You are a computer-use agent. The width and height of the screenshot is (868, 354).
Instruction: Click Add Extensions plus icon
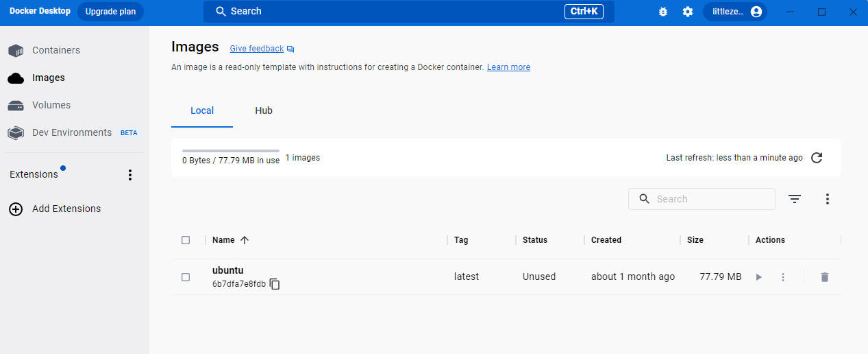point(16,209)
